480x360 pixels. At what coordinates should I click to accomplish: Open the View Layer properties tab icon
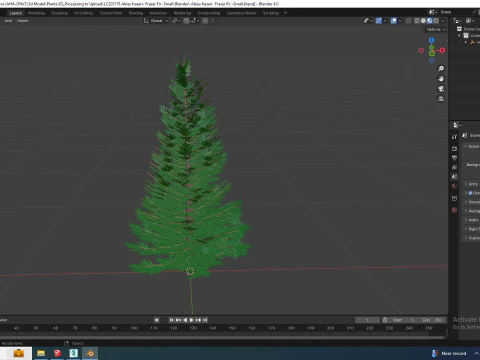tap(454, 167)
